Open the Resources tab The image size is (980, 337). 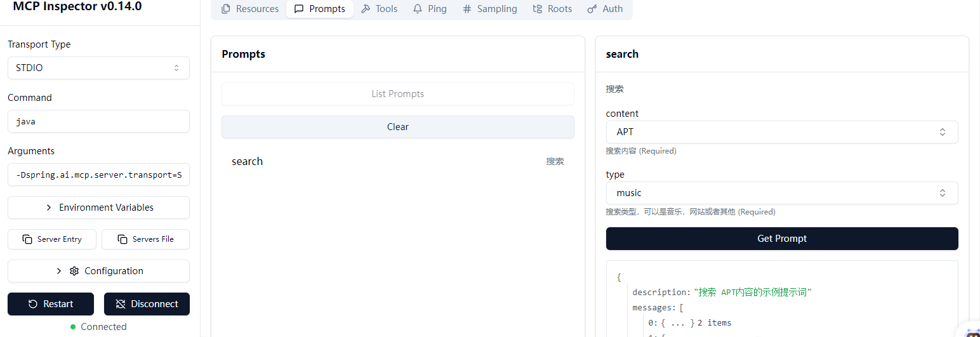pyautogui.click(x=250, y=9)
